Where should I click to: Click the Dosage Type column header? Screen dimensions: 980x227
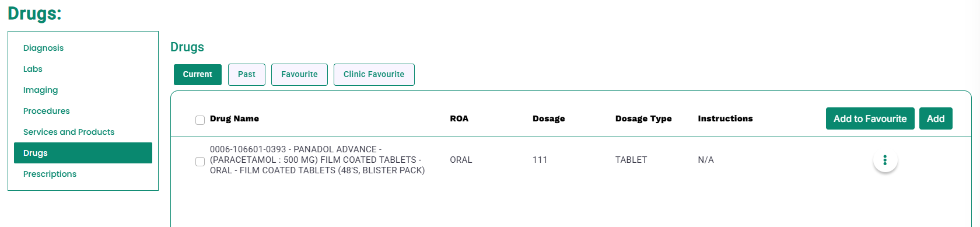pos(643,118)
